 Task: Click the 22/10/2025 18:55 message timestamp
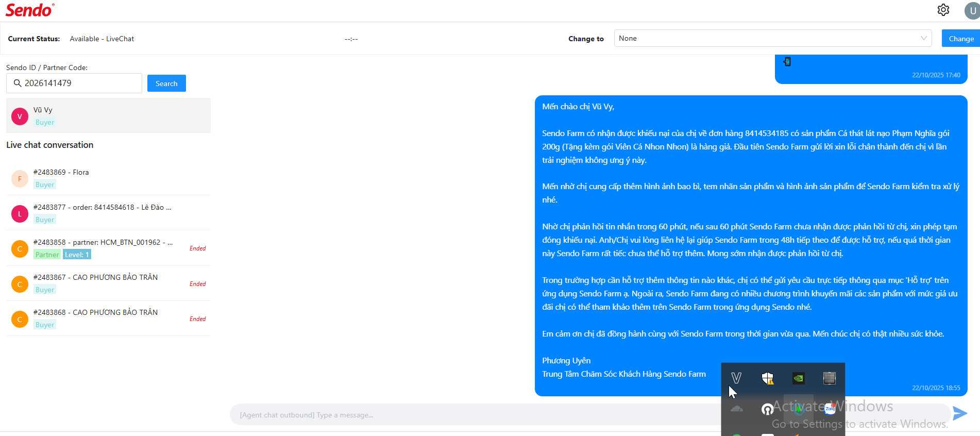tap(936, 388)
